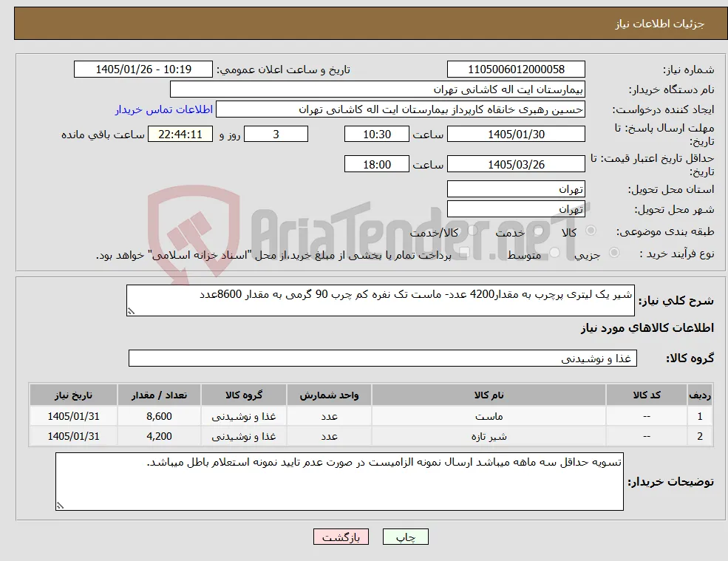Screen dimensions: 728x561
Task: Click the واحد شمارش column header
Action: tap(329, 395)
